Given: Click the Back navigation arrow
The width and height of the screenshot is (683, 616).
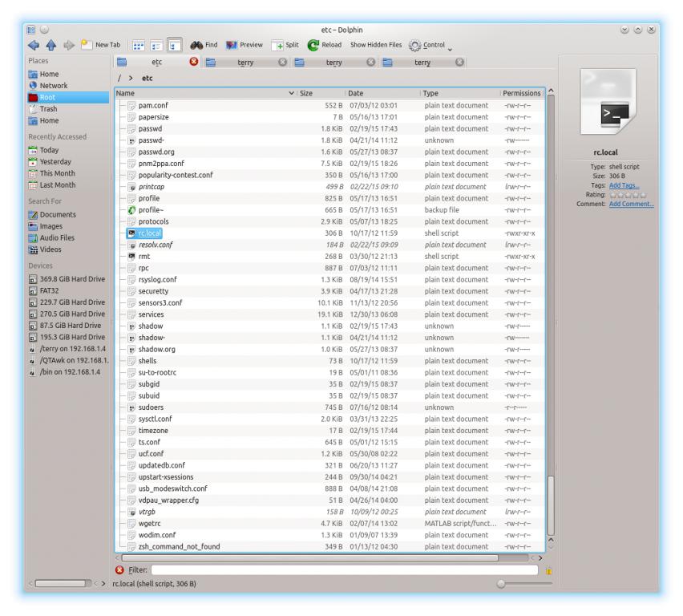Looking at the screenshot, I should [x=34, y=46].
